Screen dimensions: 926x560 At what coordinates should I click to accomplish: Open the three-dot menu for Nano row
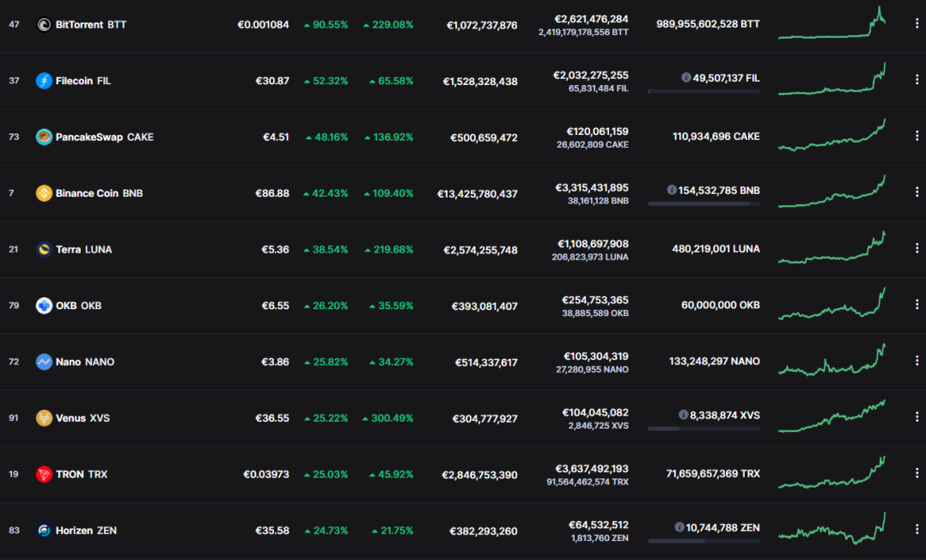pos(917,361)
